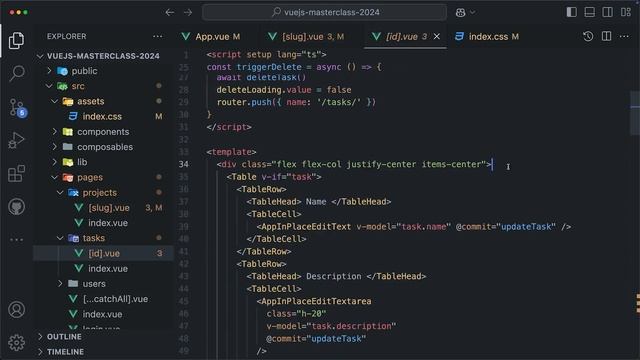Open timeline history icon in editor toolbar

[588, 36]
